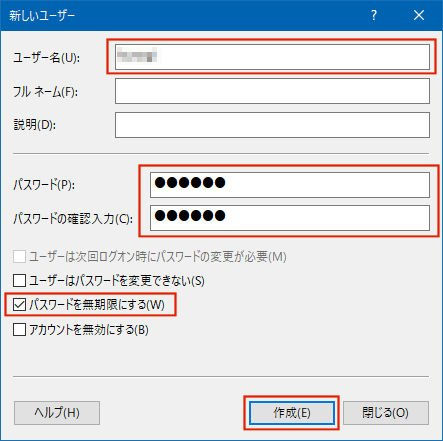This screenshot has height=441, width=443.
Task: Click the 新しいユーザー title bar text
Action: (42, 16)
